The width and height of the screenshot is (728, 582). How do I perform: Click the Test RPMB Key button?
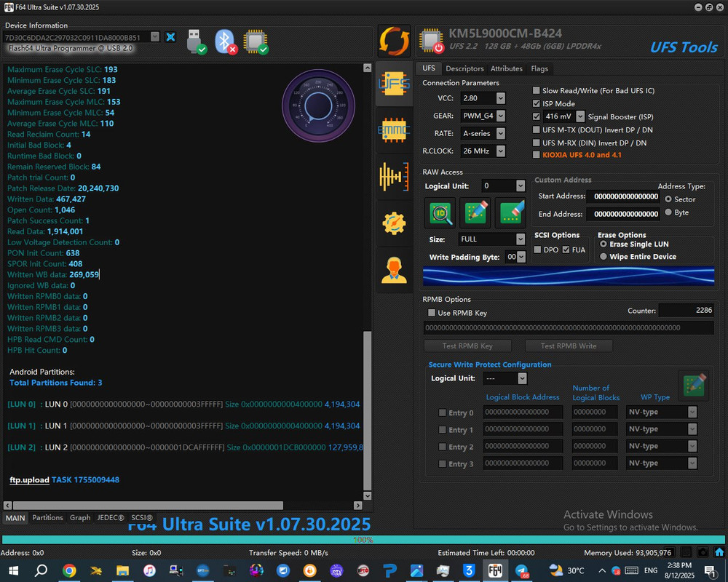(467, 346)
